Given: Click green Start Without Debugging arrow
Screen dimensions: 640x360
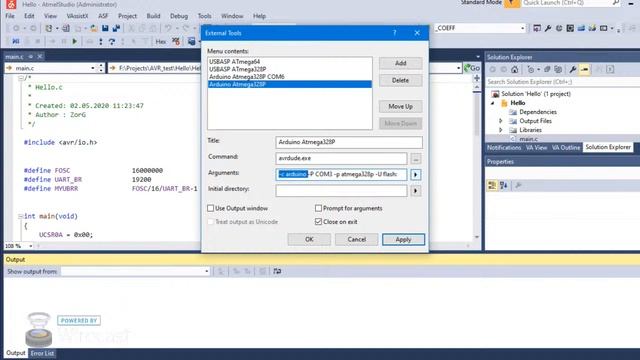Looking at the screenshot, I should click(x=74, y=41).
